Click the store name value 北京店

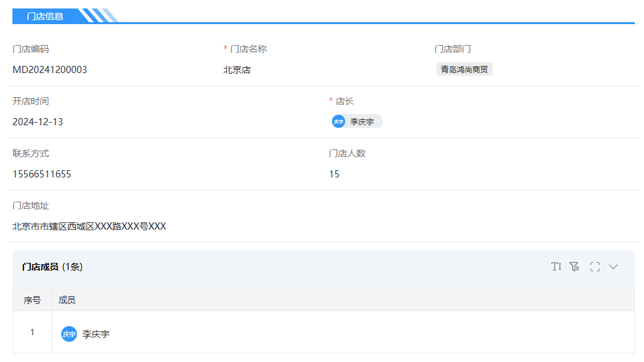tap(237, 70)
